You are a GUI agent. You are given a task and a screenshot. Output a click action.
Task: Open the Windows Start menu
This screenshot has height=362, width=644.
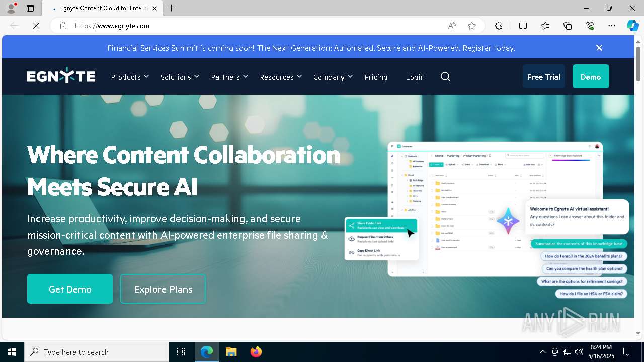click(12, 352)
